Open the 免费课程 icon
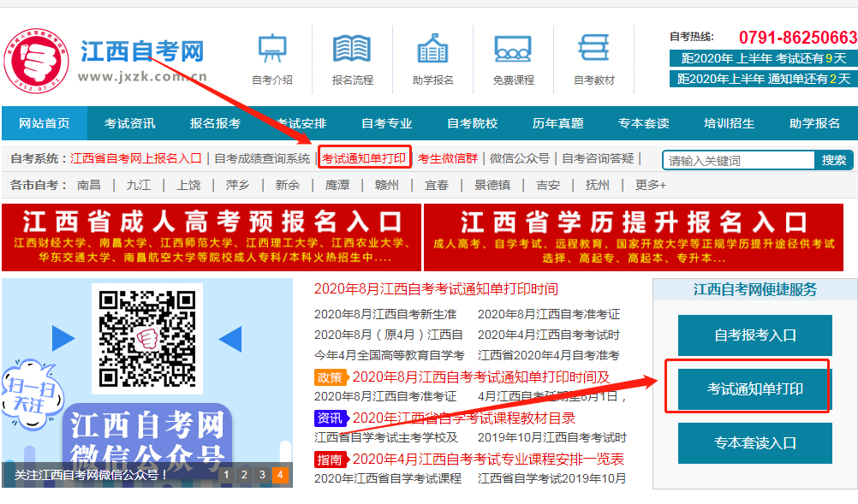The image size is (858, 504). [x=513, y=50]
